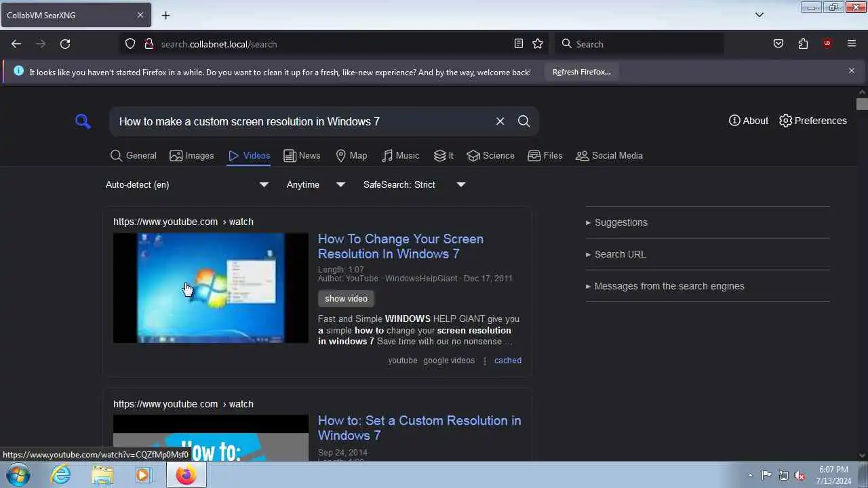Reload the page with refresh icon

[65, 44]
